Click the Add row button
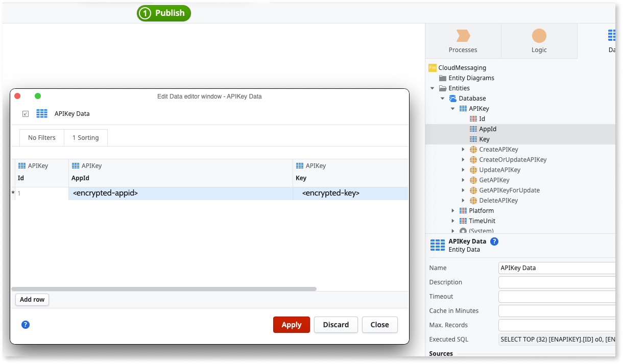 [32, 300]
